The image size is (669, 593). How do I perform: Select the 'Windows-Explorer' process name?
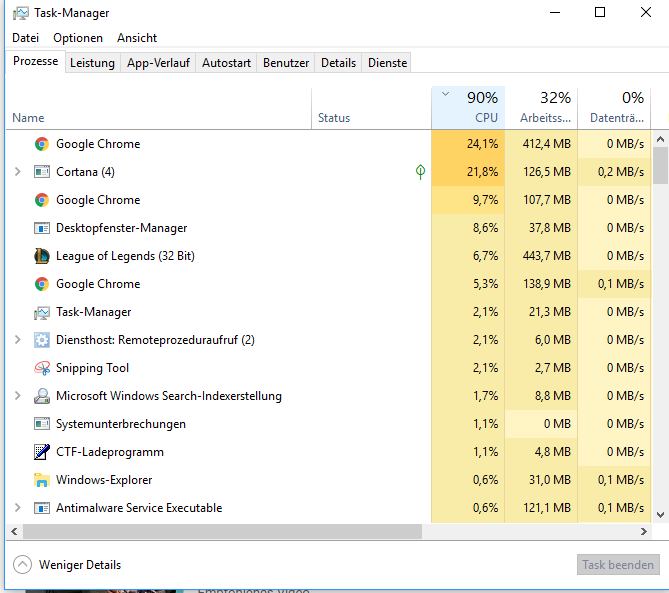(x=104, y=480)
